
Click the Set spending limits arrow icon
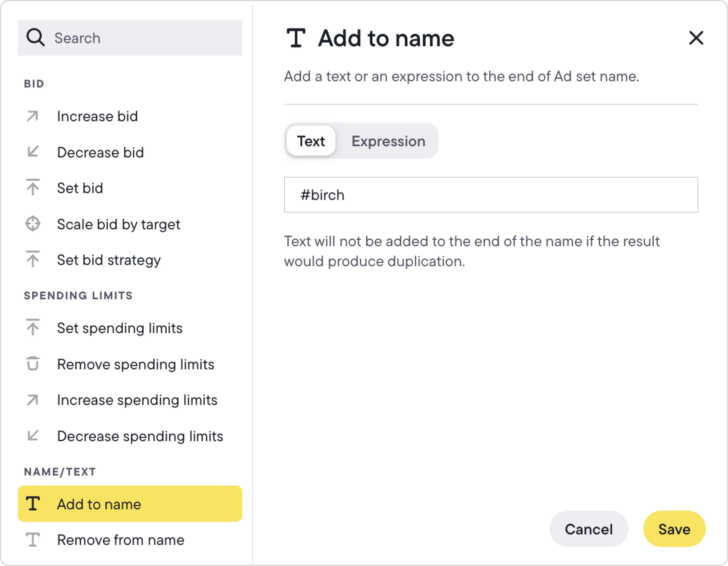coord(33,328)
